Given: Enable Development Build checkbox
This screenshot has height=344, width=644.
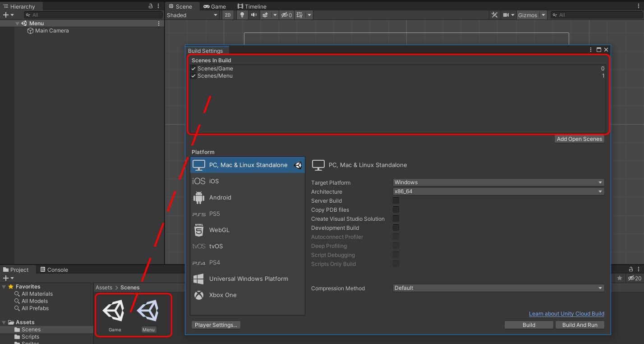Looking at the screenshot, I should (396, 228).
